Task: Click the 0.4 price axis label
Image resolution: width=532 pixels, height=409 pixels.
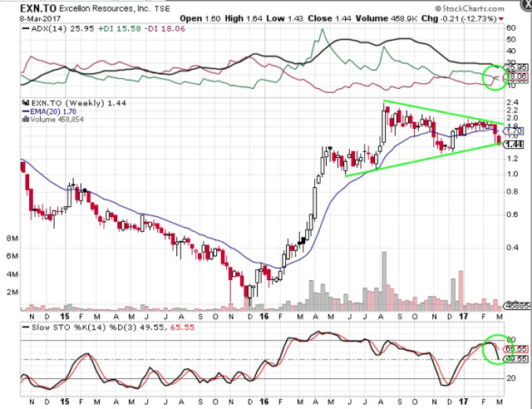Action: tap(513, 248)
